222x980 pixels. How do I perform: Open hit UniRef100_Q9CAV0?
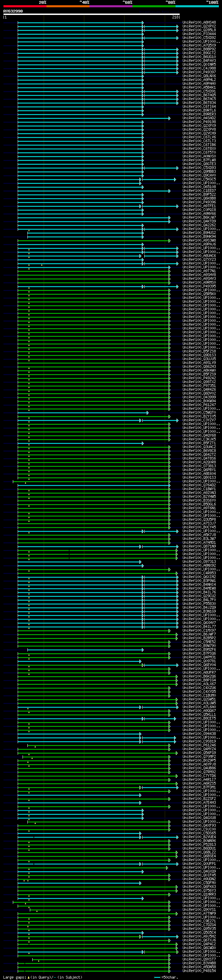[199, 175]
